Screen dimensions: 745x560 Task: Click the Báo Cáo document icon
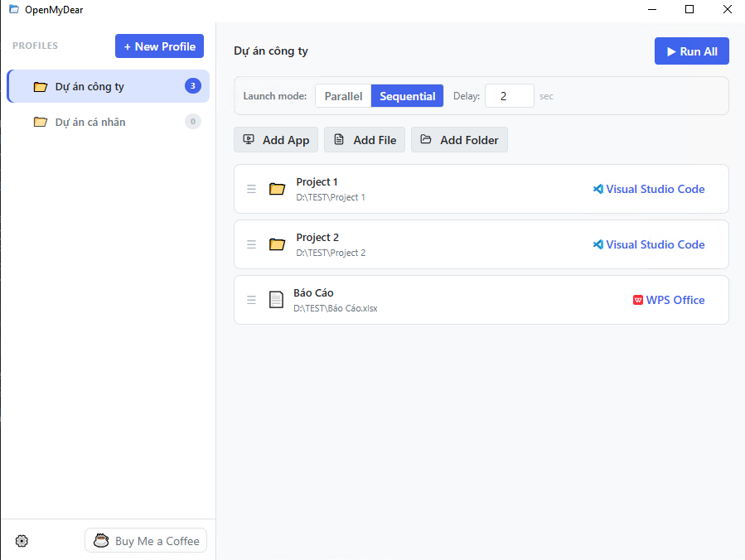pos(276,300)
